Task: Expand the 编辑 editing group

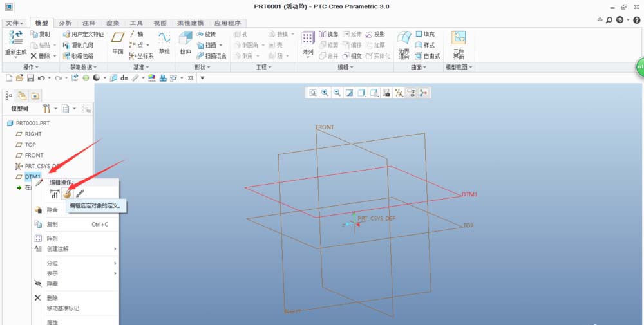Action: [x=345, y=67]
